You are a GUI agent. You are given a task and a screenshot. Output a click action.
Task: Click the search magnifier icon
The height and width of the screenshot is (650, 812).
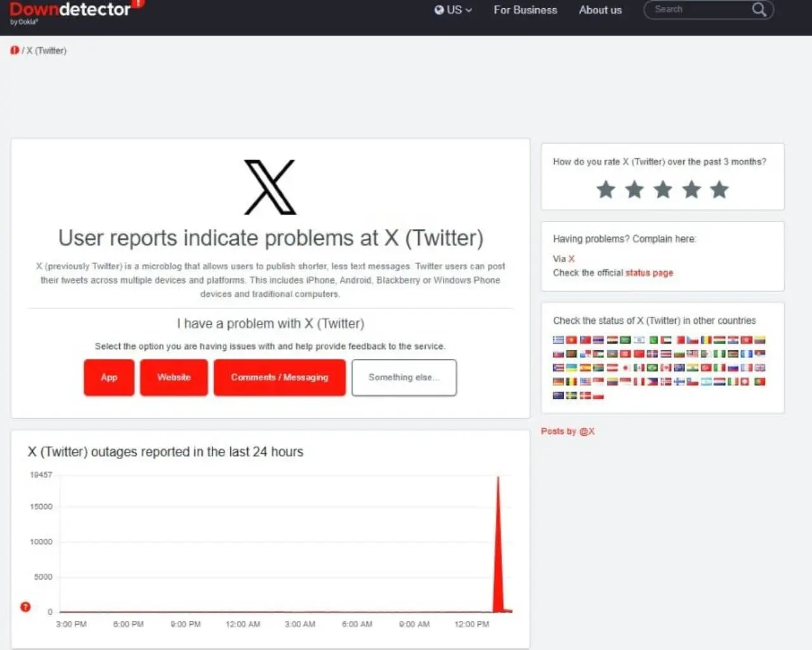pos(759,10)
